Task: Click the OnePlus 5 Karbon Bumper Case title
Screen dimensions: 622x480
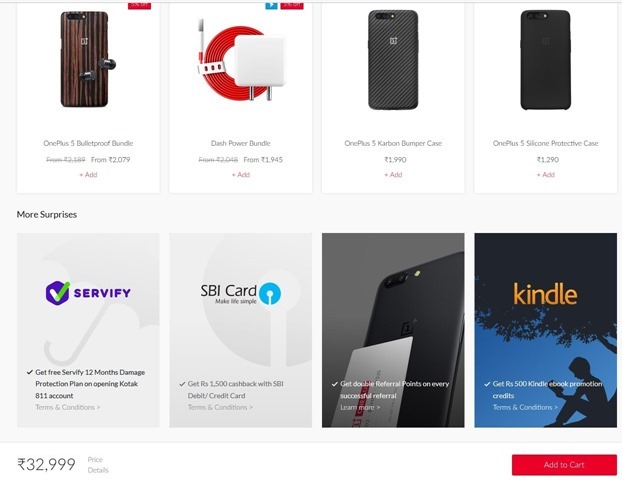Action: point(393,143)
